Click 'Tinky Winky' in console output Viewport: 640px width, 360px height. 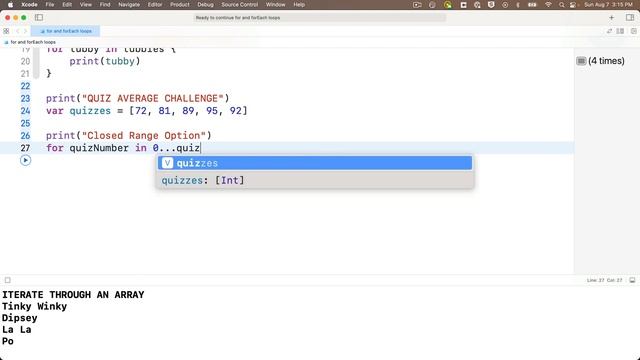pyautogui.click(x=34, y=306)
